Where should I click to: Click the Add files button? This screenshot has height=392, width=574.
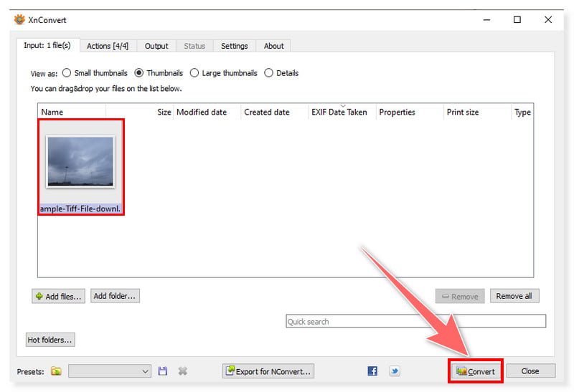tap(59, 296)
